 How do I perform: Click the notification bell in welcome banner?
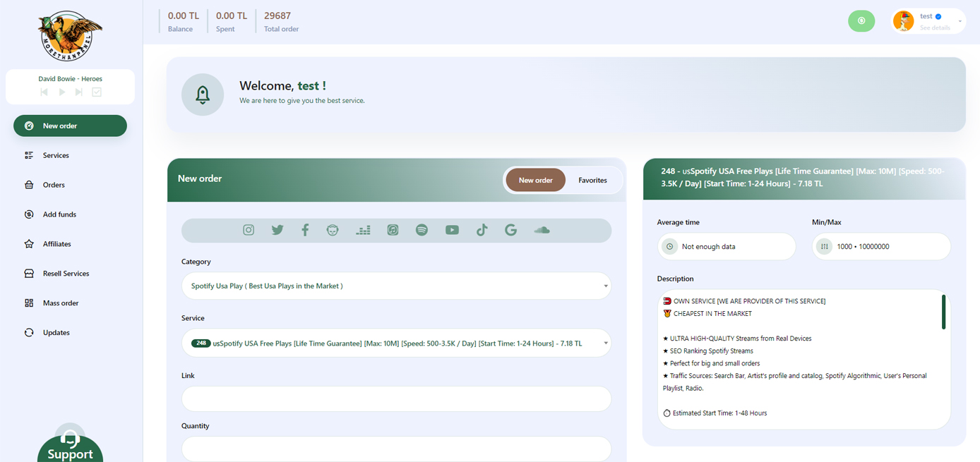point(203,95)
